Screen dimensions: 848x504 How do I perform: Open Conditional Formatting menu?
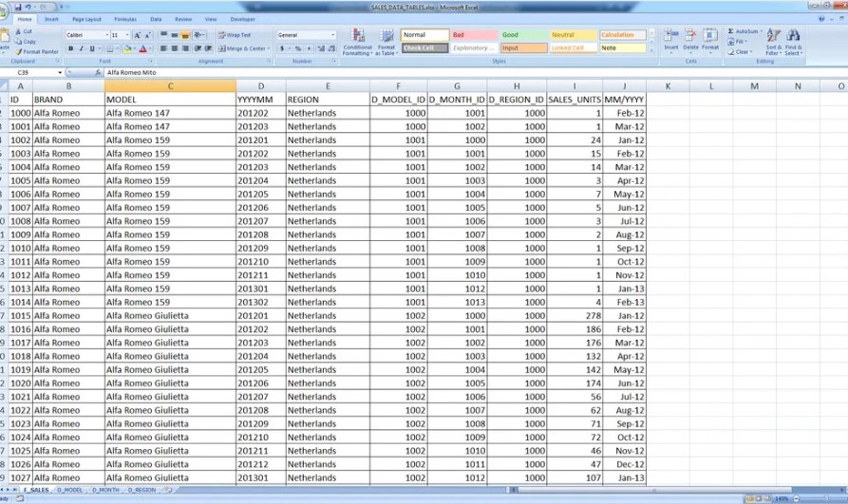(357, 42)
